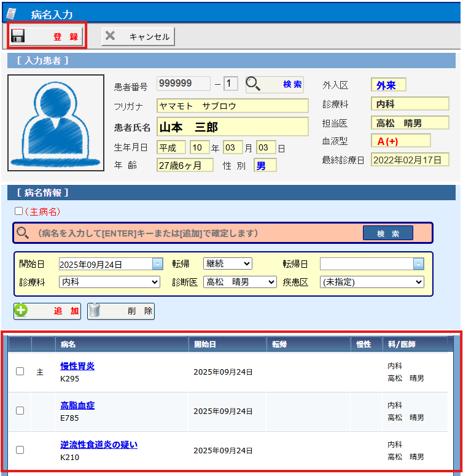Click the magnifier icon in disease search bar
Screen dimensions: 463x476
23,233
